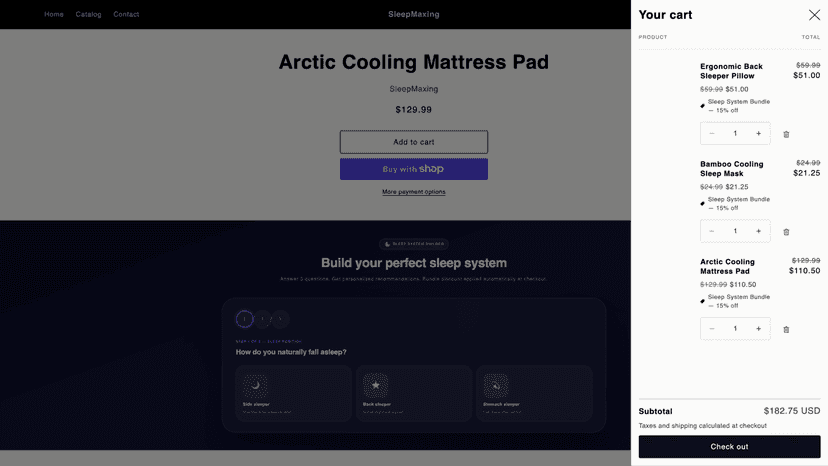The width and height of the screenshot is (828, 466).
Task: Select the Back sleeper option card
Action: 414,393
